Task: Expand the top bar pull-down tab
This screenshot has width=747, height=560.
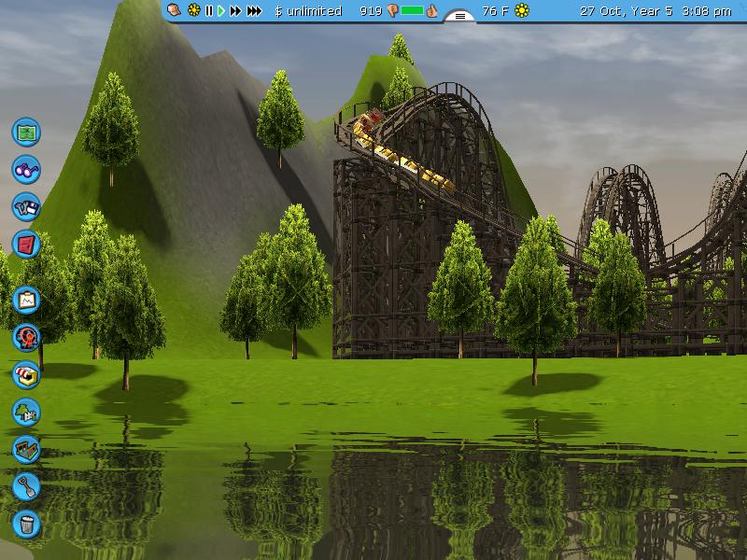Action: pyautogui.click(x=459, y=16)
